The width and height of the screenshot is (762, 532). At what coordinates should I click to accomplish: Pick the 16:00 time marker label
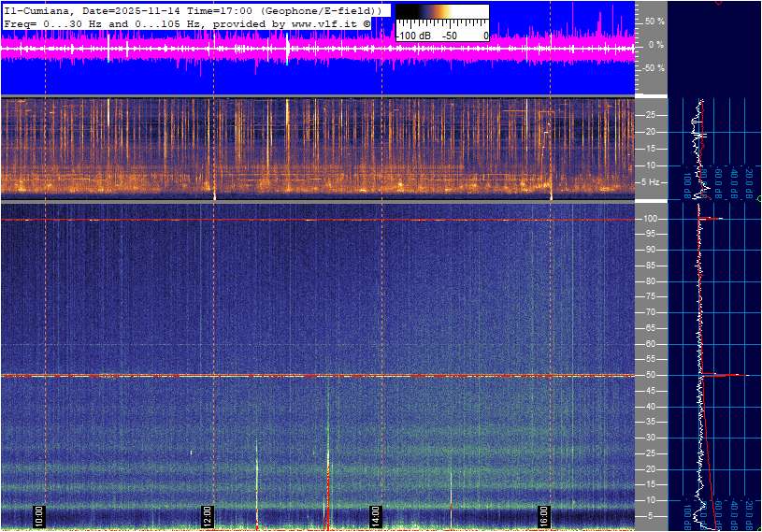pos(544,516)
